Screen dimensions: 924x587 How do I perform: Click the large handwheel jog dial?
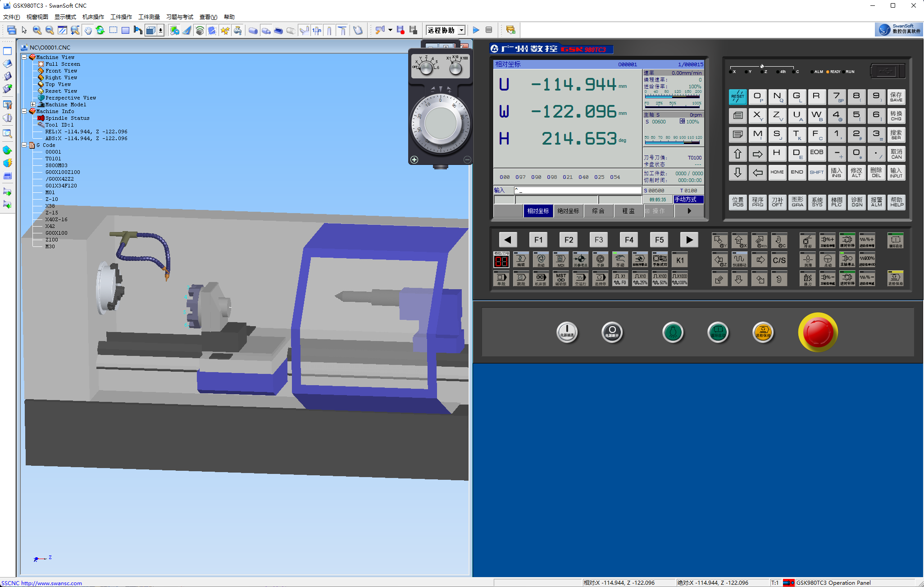[x=440, y=123]
